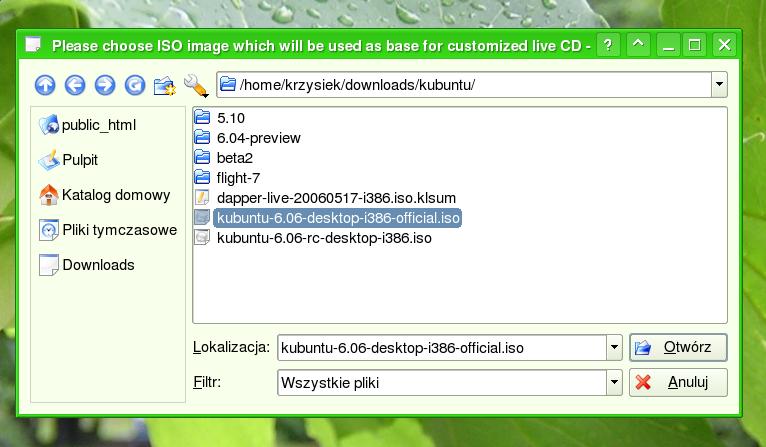Image resolution: width=766 pixels, height=447 pixels.
Task: Select the 6.04-preview folder
Action: 258,138
